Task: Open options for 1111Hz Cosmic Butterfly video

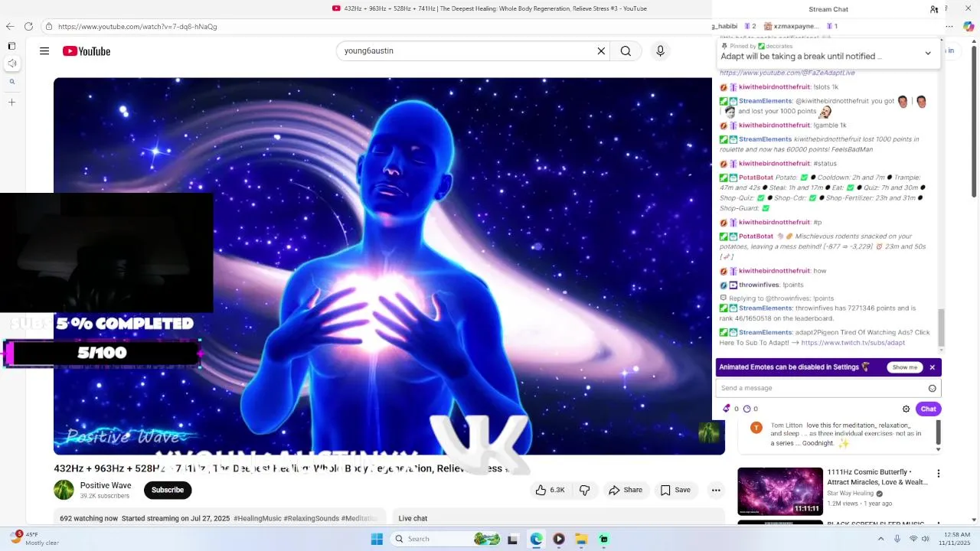Action: click(938, 474)
